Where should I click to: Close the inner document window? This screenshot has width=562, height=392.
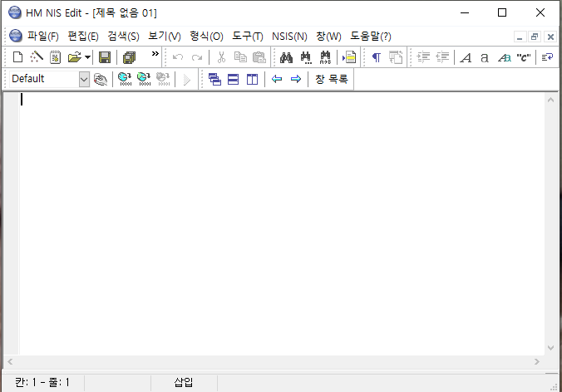[x=550, y=37]
